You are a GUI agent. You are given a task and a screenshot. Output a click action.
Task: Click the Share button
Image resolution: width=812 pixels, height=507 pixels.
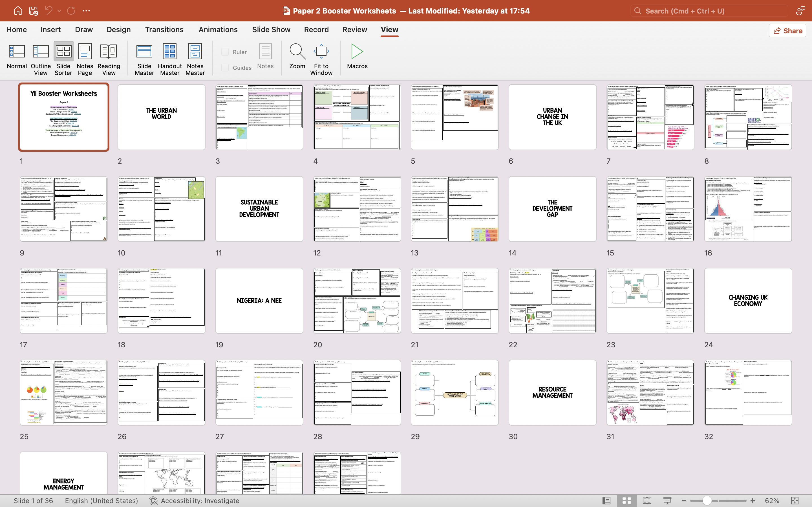coord(787,31)
